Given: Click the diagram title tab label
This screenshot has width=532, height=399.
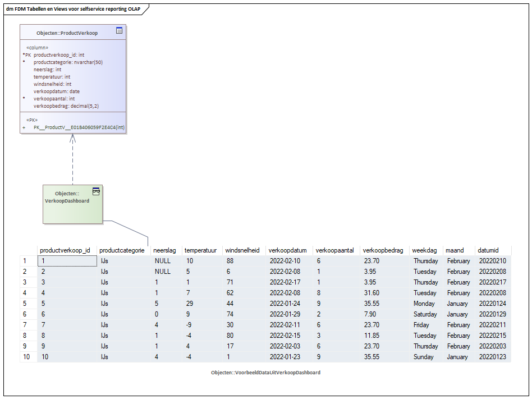Looking at the screenshot, I should tap(74, 9).
